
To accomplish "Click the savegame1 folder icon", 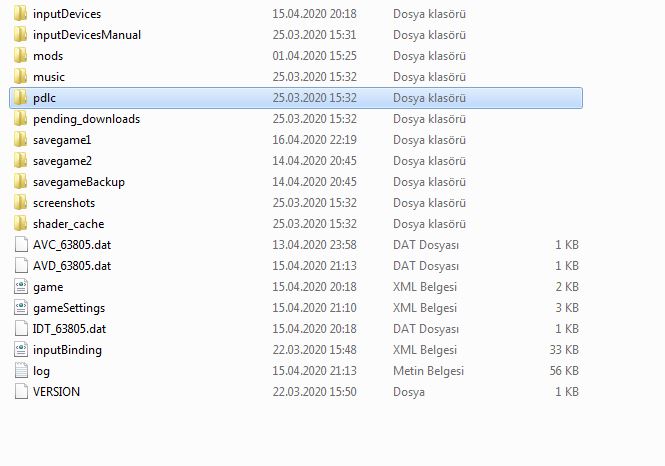I will click(20, 140).
